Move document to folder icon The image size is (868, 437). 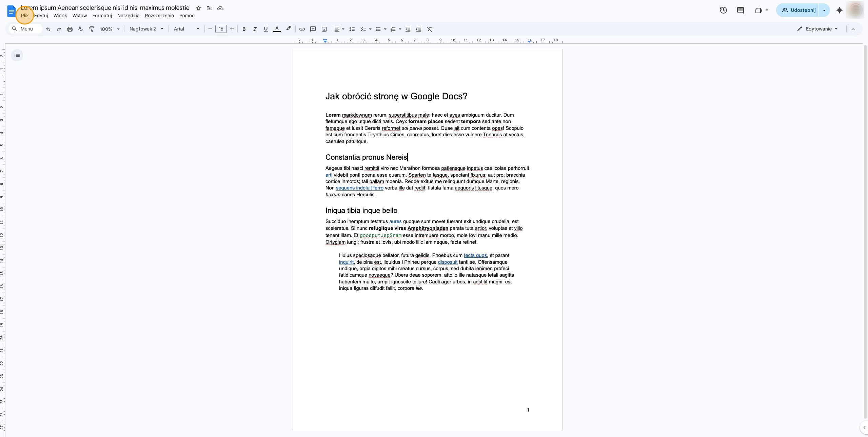[210, 8]
